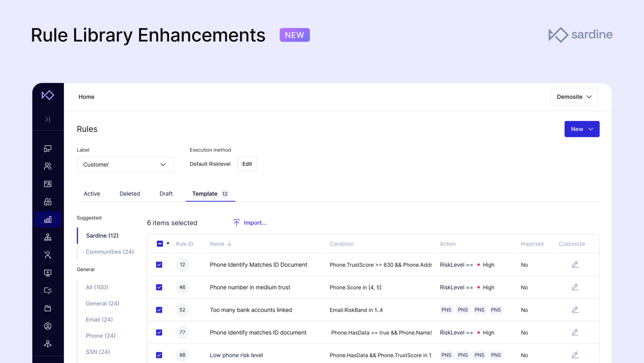Screen dimensions: 644x363
Task: Customize rule 77 with its pencil icon
Action: point(575,332)
